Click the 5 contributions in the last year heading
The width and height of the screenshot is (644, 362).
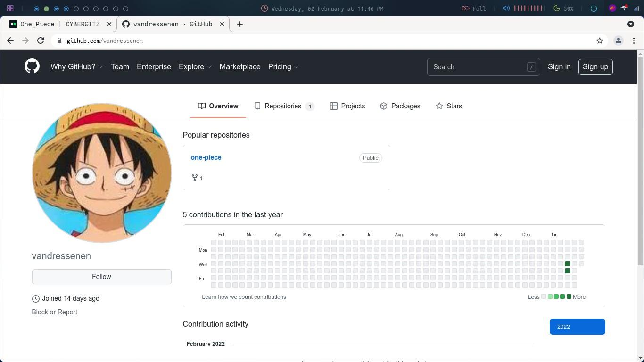pos(233,214)
